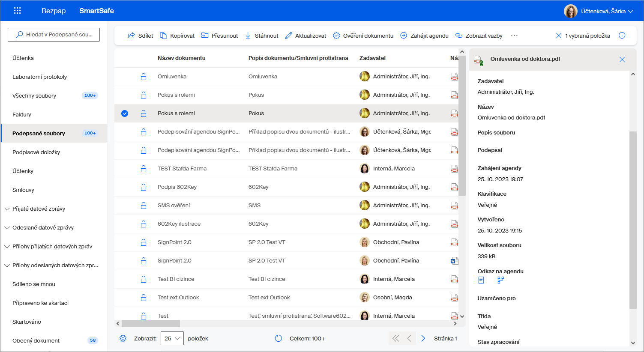The height and width of the screenshot is (352, 644).
Task: Click lock icon in Omluvenka row
Action: tap(144, 77)
